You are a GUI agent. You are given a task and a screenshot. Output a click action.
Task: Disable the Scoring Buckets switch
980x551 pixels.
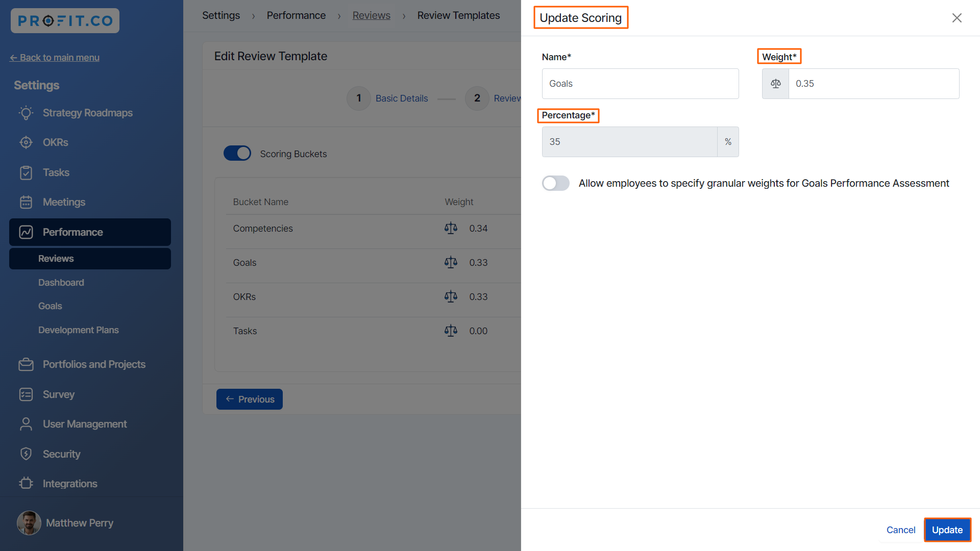click(237, 154)
